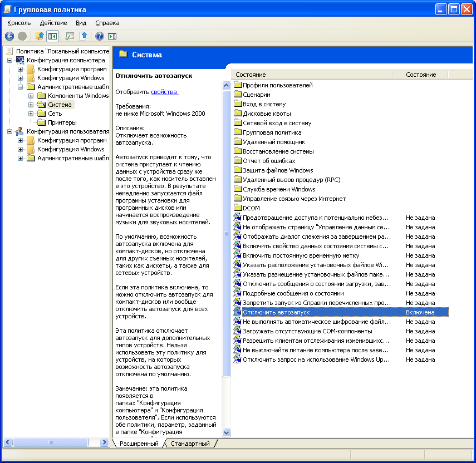
Task: Select Удаленный вызов процедур (RPC) row text
Action: [291, 180]
